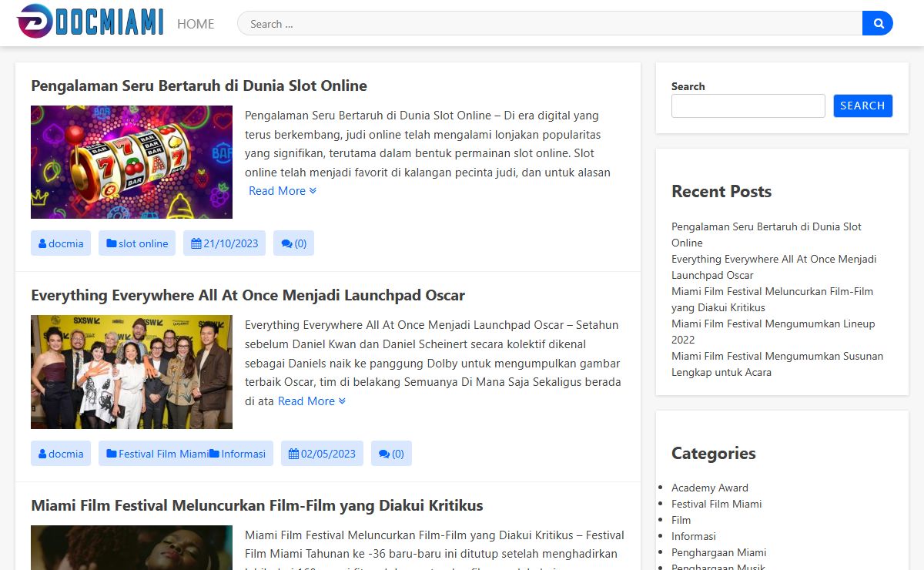
Task: Open the HOME menu item
Action: 196,24
